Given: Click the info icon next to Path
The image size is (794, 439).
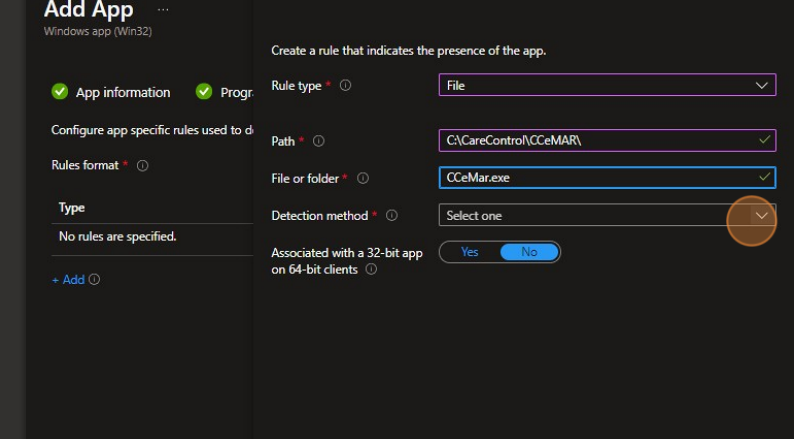Looking at the screenshot, I should coord(318,142).
